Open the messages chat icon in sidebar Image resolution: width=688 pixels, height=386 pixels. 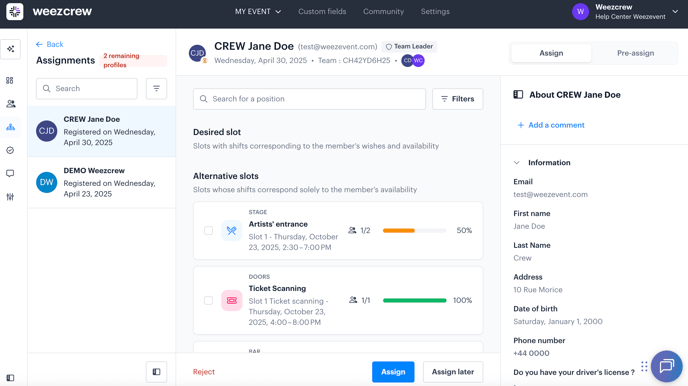(x=10, y=174)
